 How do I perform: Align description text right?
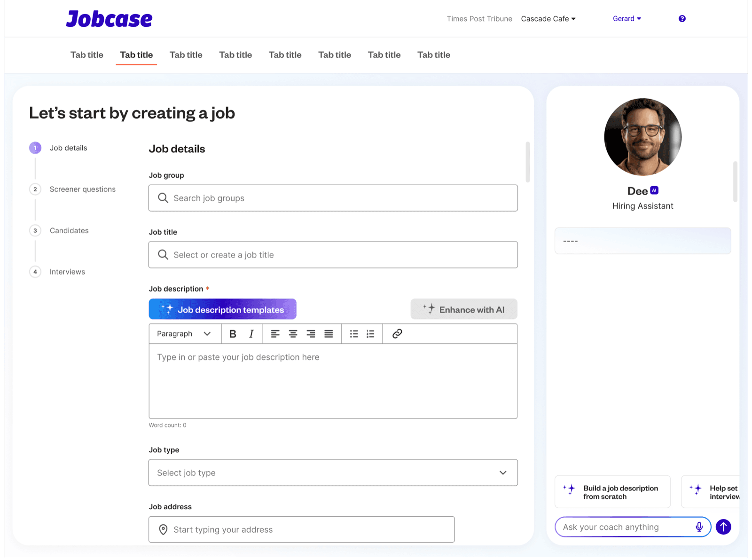[x=311, y=334]
